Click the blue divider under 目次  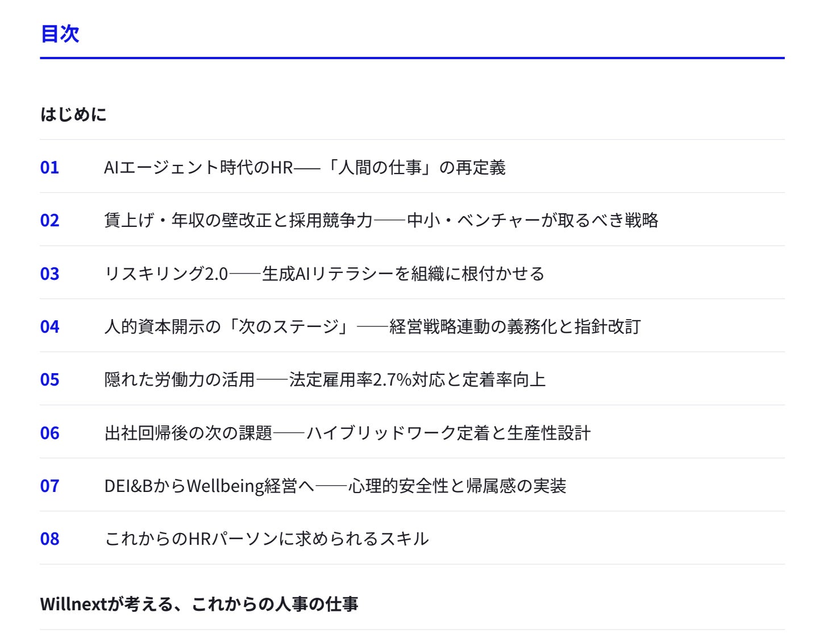[x=412, y=58]
